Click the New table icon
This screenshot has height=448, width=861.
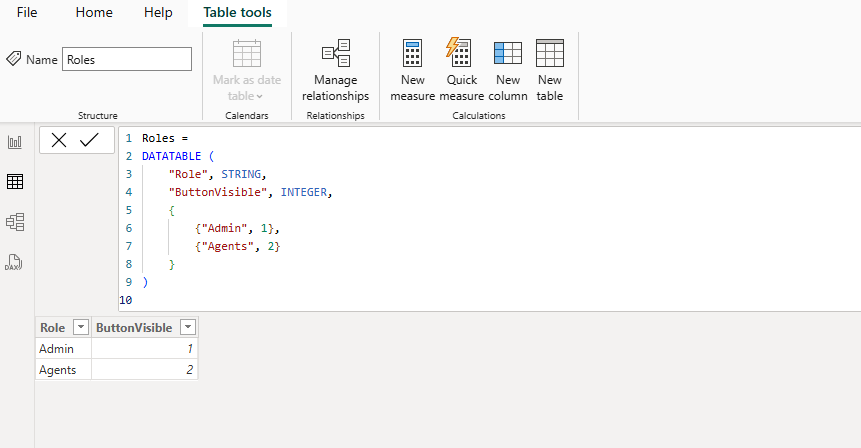click(x=550, y=53)
